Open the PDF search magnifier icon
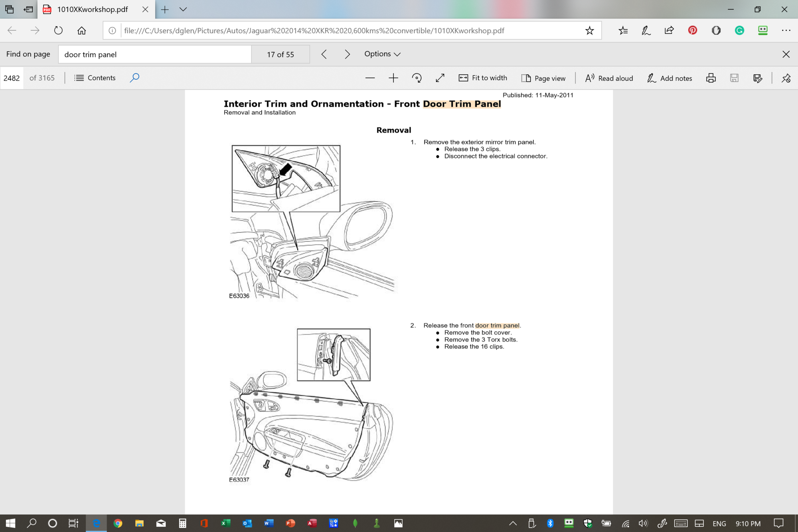The image size is (798, 532). pos(134,77)
